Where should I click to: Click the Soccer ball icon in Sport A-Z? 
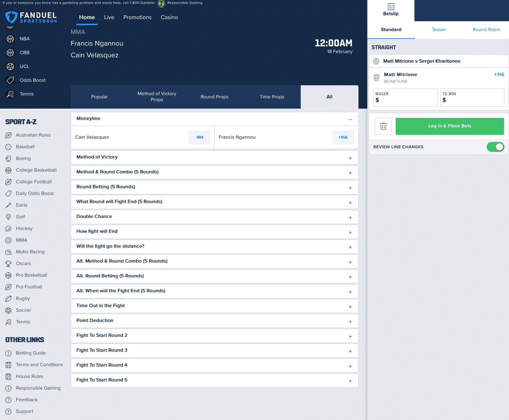point(9,310)
